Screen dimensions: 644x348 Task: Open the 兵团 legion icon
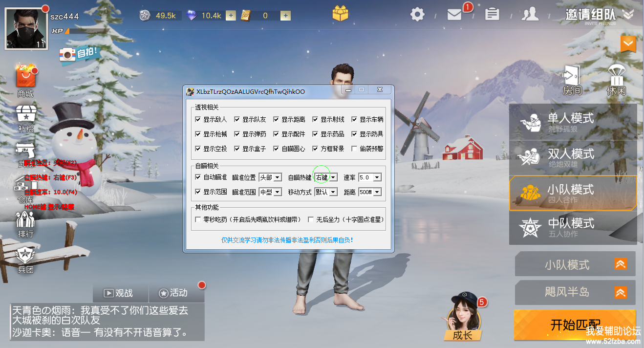(25, 259)
